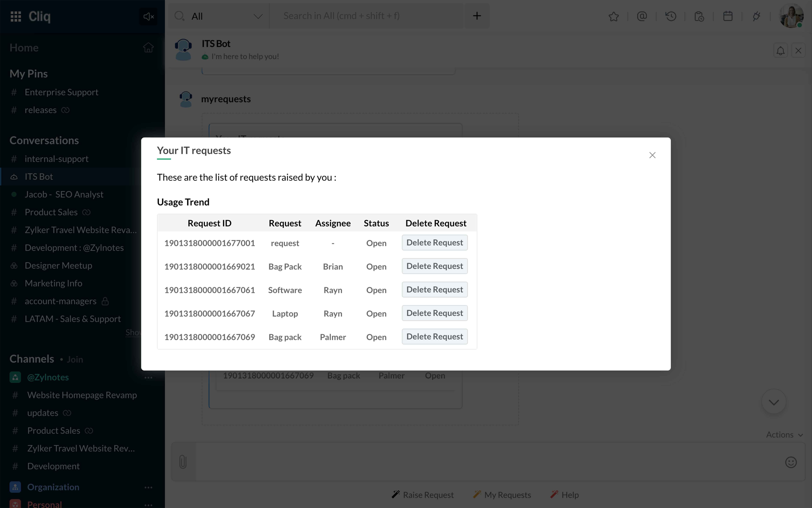Screen dimensions: 812x508
Task: Click the Home house icon
Action: (148, 48)
